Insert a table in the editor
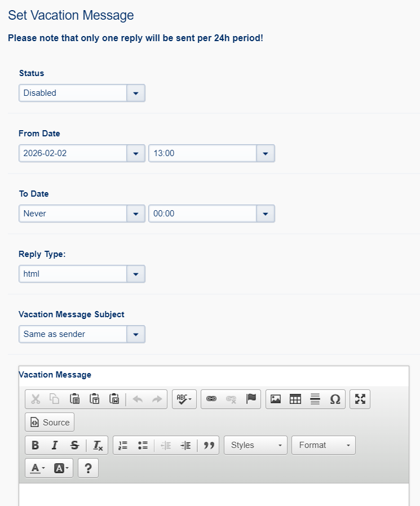This screenshot has height=506, width=420. point(295,399)
